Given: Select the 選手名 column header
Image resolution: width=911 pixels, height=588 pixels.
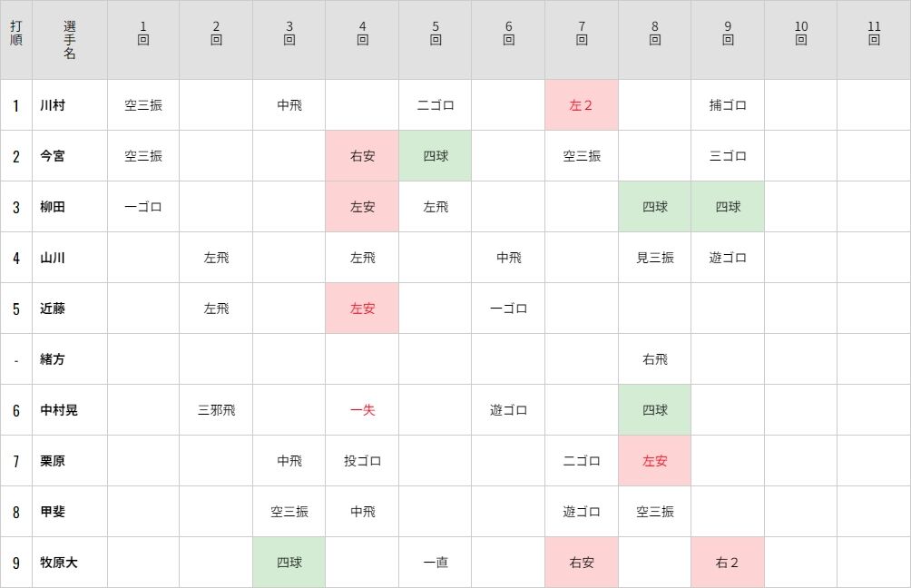Looking at the screenshot, I should [x=70, y=40].
